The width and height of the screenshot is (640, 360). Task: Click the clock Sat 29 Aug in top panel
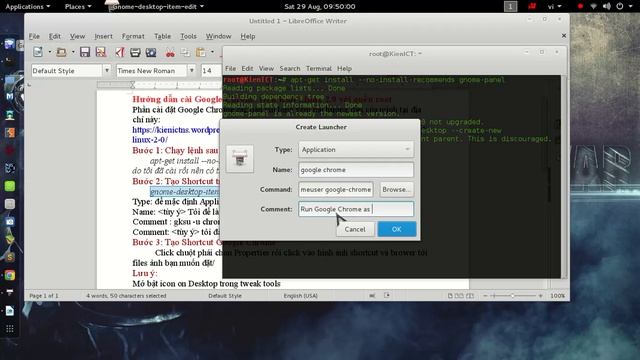click(320, 6)
